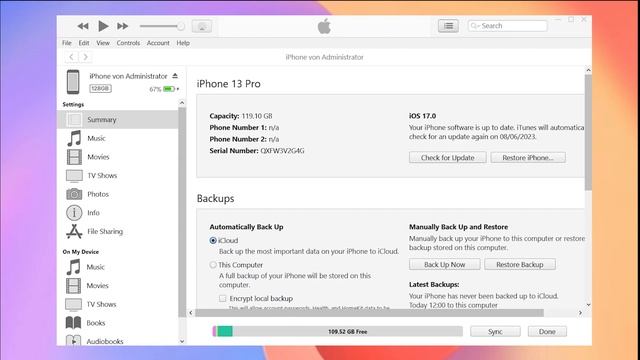
Task: Click the Apple logo in the header
Action: click(324, 27)
